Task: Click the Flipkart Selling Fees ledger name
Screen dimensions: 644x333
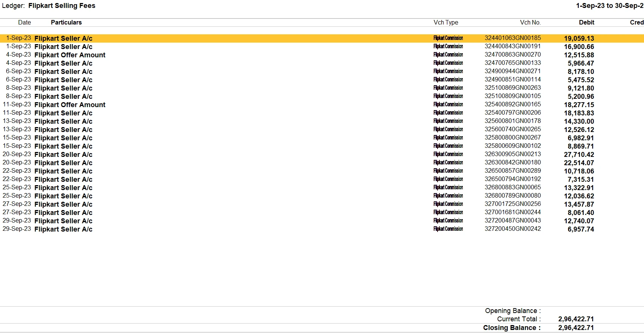Action: click(x=62, y=6)
